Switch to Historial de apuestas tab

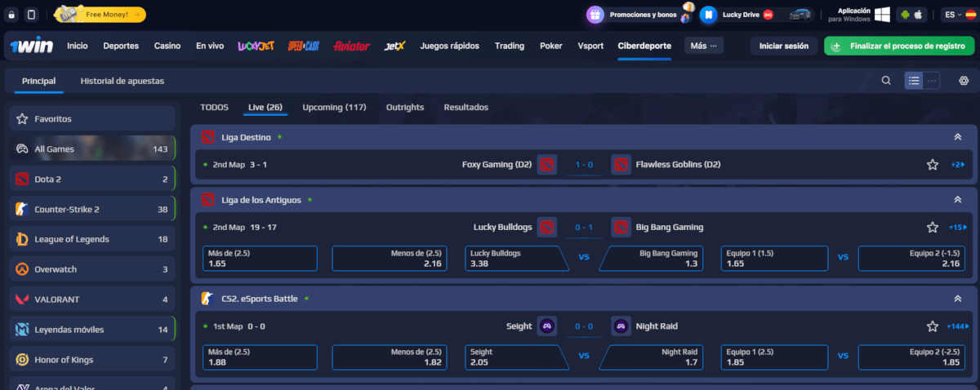[122, 81]
